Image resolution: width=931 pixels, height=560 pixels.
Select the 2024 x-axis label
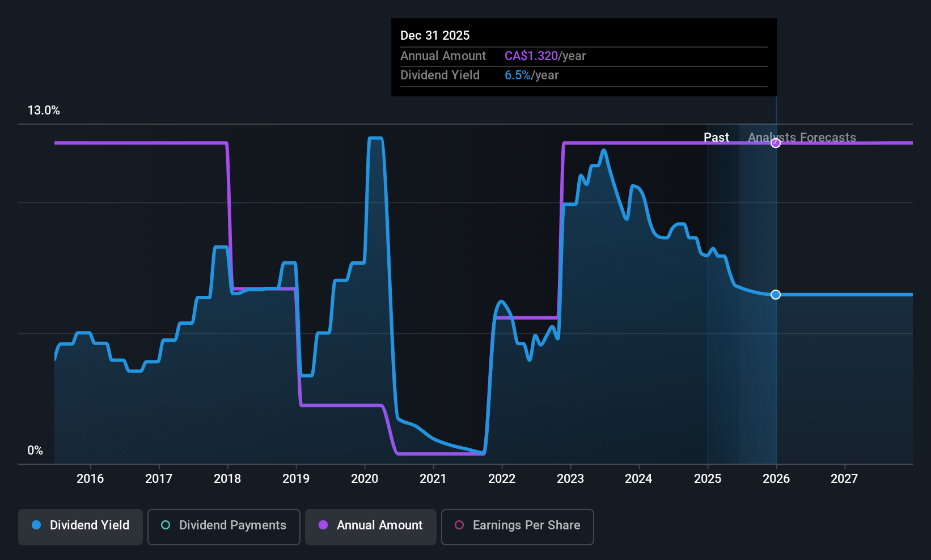coord(638,479)
